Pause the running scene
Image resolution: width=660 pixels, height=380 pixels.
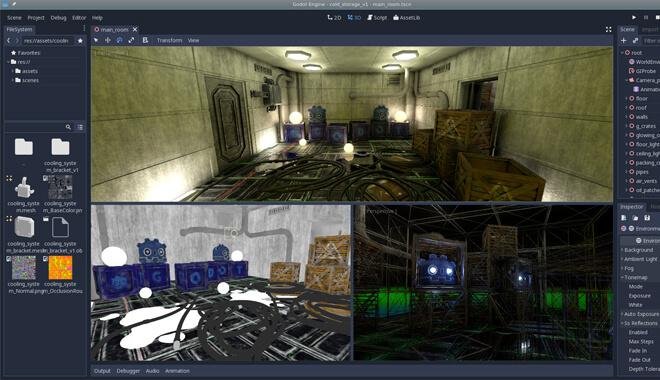(x=646, y=17)
